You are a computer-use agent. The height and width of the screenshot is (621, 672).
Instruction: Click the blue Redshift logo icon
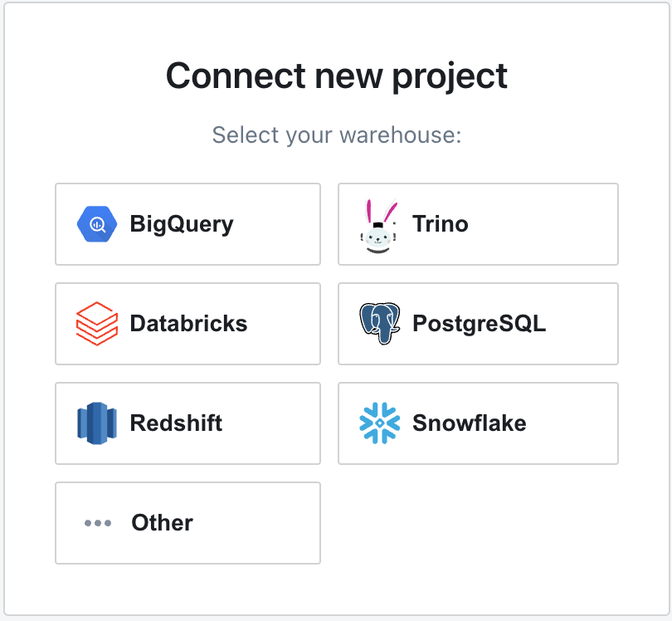tap(97, 423)
